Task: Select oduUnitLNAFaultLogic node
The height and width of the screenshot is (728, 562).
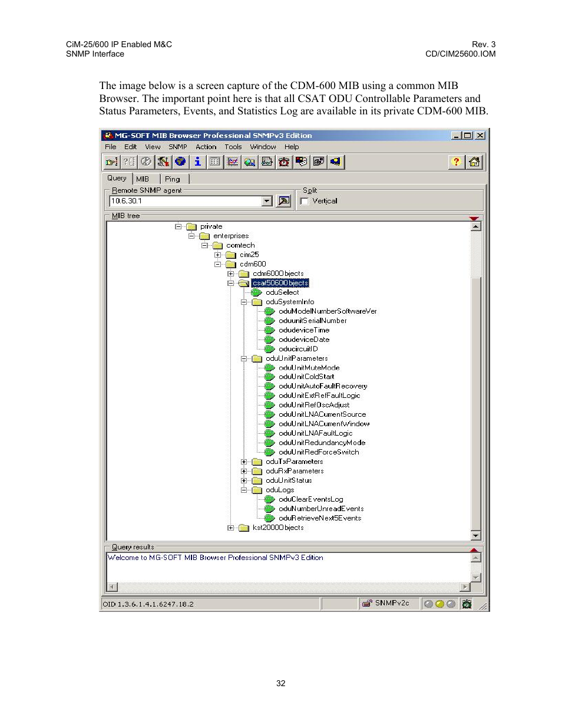Action: 315,433
